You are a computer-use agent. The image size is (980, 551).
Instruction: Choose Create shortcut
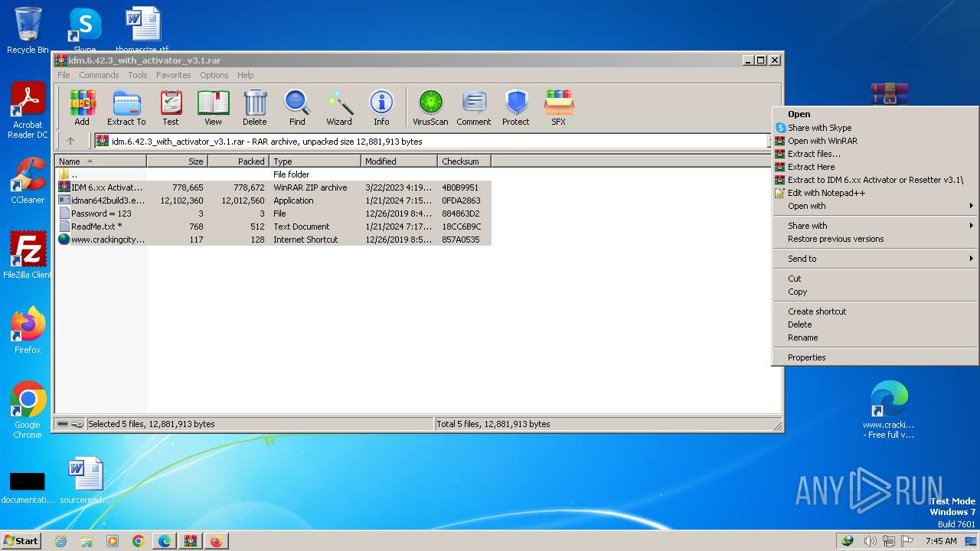pos(875,311)
